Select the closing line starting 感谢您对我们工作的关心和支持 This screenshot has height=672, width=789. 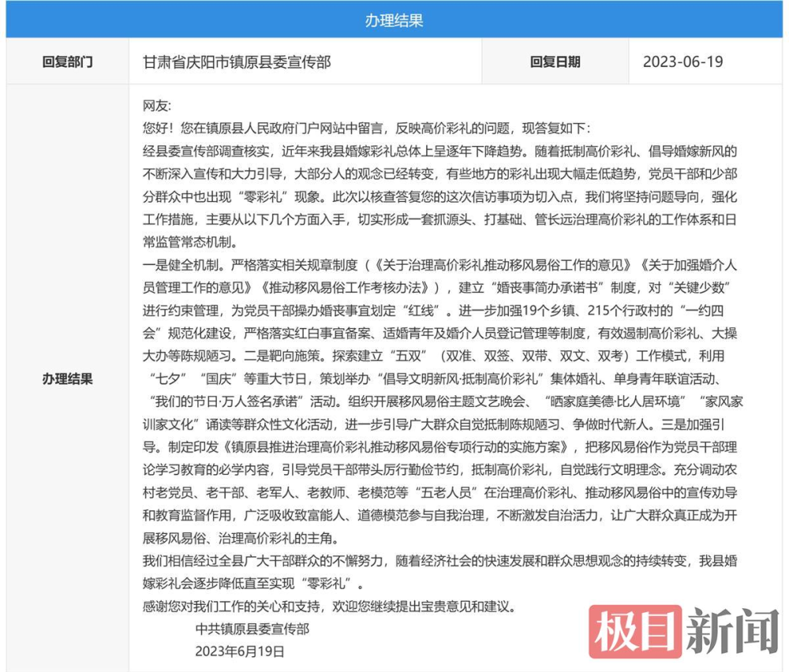point(330,606)
